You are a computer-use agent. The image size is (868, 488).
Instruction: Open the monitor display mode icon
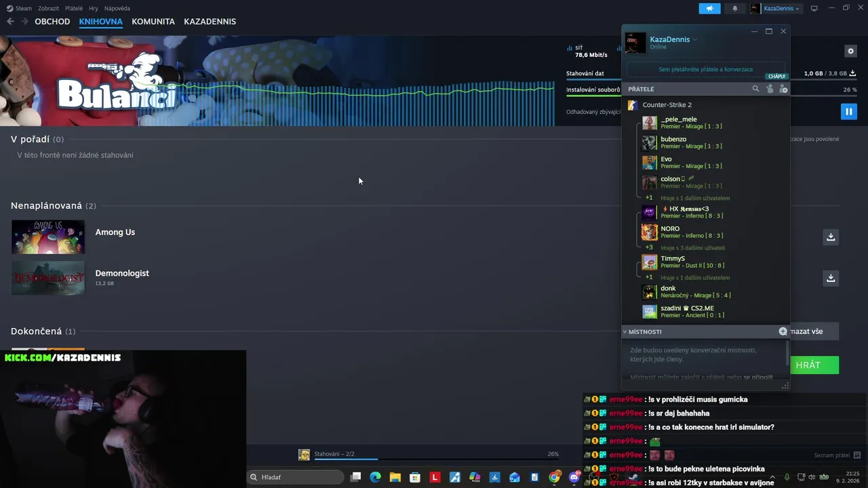point(814,8)
